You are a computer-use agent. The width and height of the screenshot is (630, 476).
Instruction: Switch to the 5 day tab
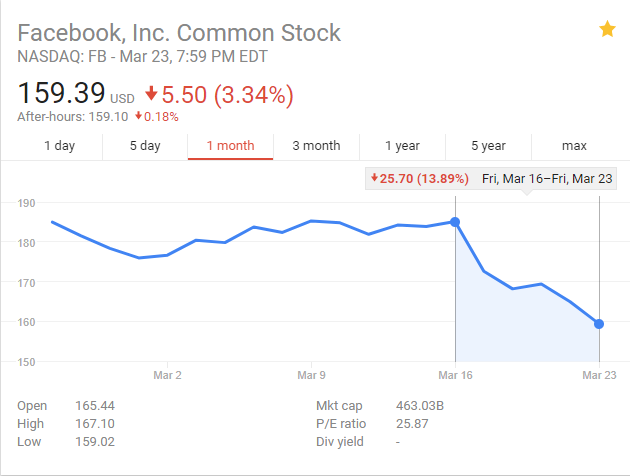pyautogui.click(x=145, y=146)
